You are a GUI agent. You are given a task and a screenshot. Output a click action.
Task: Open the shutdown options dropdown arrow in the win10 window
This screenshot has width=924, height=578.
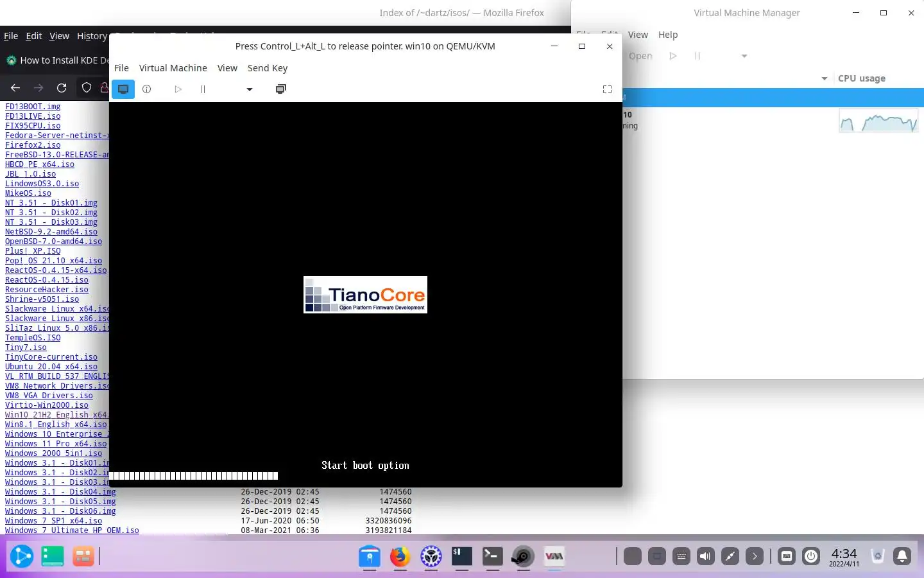click(250, 89)
